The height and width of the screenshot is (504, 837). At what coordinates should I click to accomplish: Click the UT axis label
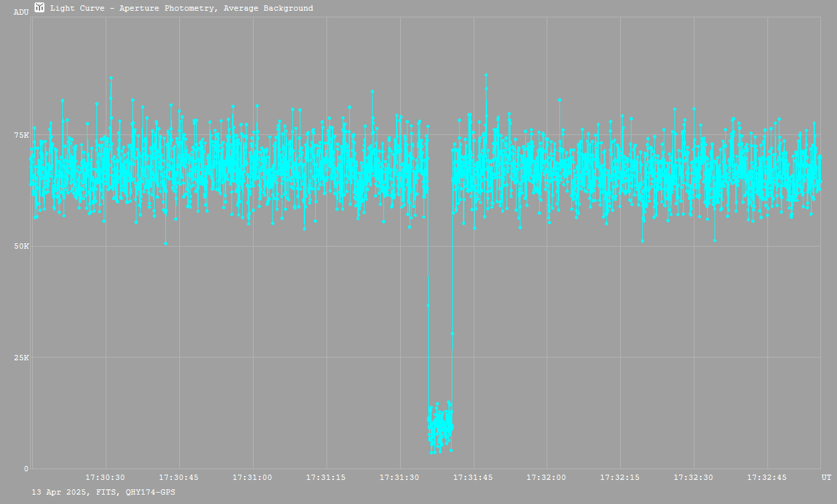(x=826, y=477)
